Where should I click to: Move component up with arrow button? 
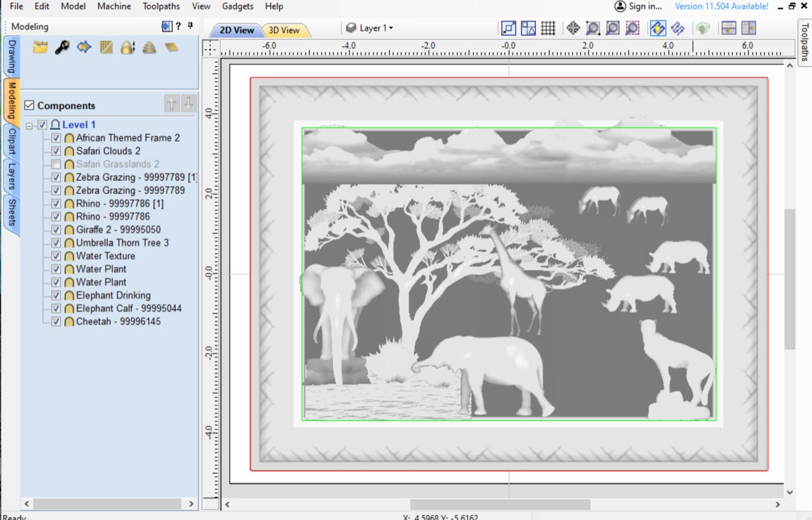(x=171, y=104)
